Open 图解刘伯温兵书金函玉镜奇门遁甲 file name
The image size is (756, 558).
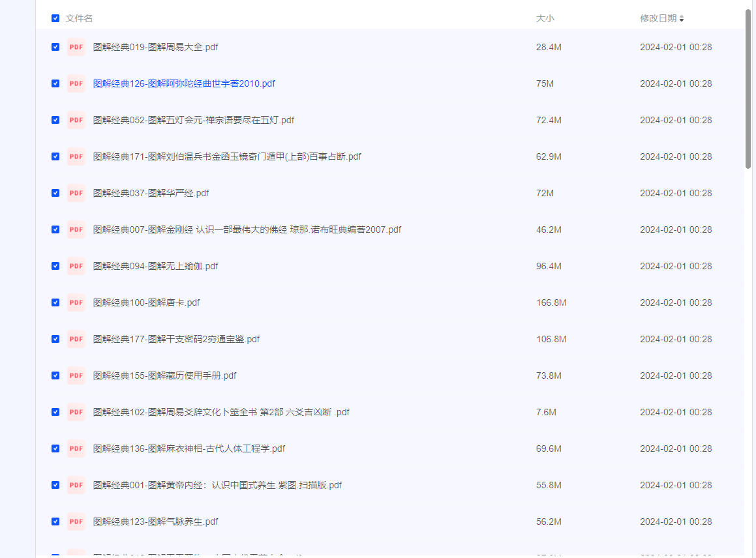click(x=227, y=156)
